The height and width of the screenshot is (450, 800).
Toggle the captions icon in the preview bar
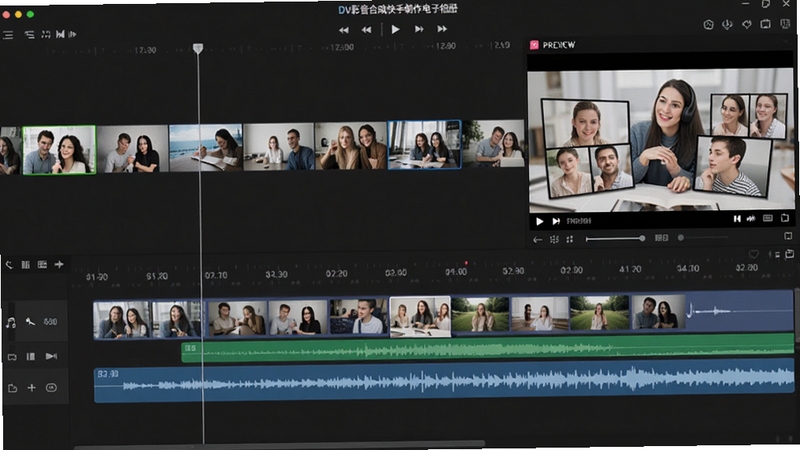(x=767, y=218)
